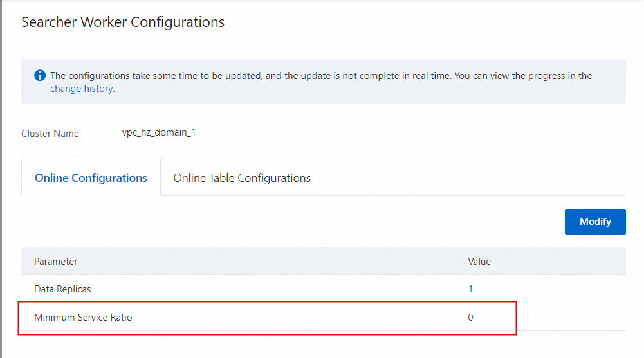Select the Data Replicas parameter label
Viewport: 644px width, 358px height.
62,289
